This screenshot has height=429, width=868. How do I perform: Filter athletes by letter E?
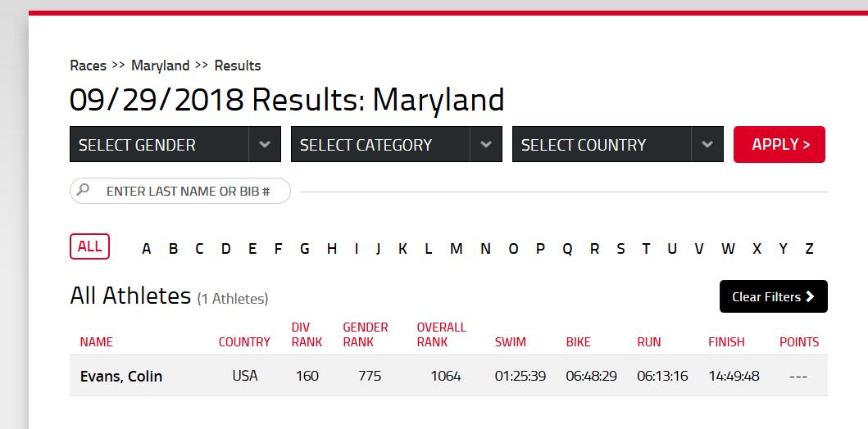point(252,249)
